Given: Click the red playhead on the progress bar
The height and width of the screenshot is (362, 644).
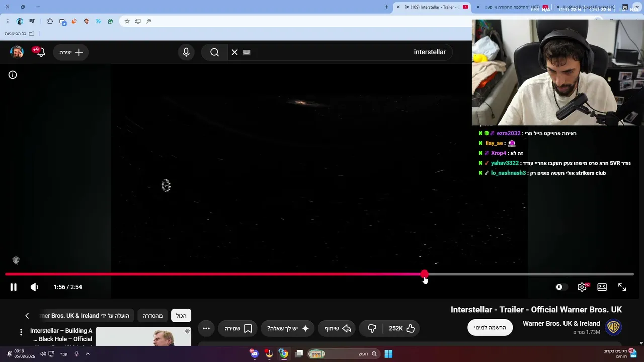Looking at the screenshot, I should [x=424, y=274].
